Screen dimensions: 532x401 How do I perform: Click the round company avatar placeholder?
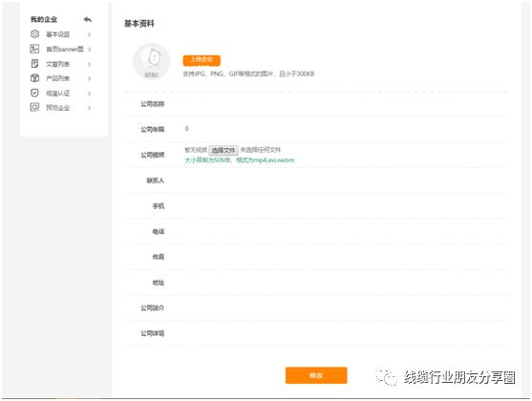tap(151, 61)
